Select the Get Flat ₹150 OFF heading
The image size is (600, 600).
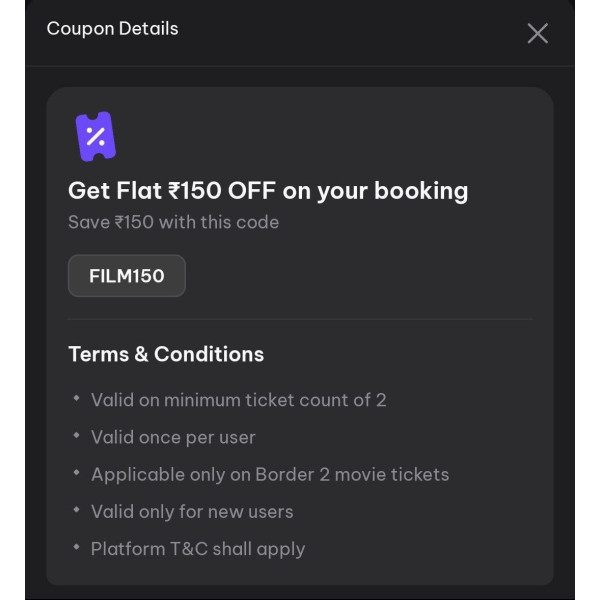pyautogui.click(x=267, y=190)
